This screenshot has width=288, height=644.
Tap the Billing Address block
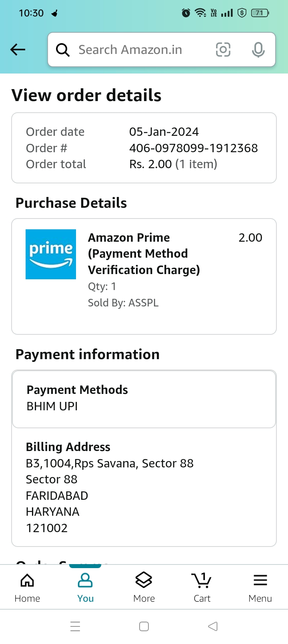coord(110,487)
